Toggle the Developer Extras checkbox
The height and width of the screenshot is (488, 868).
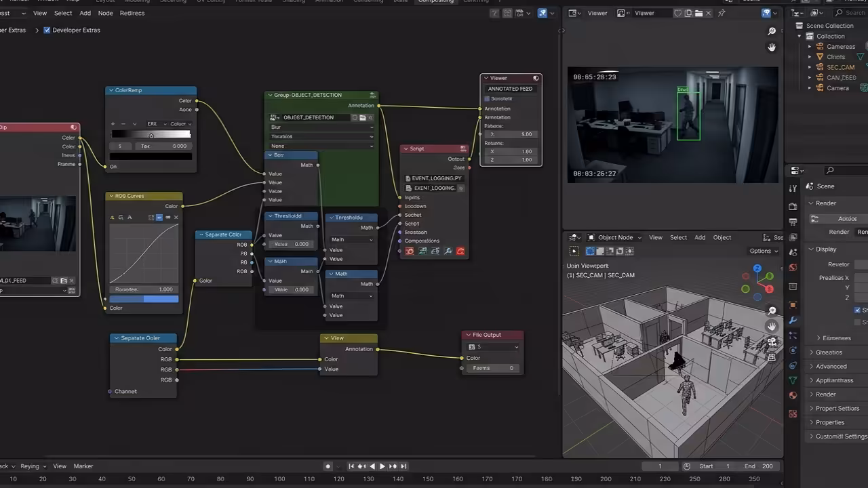47,30
